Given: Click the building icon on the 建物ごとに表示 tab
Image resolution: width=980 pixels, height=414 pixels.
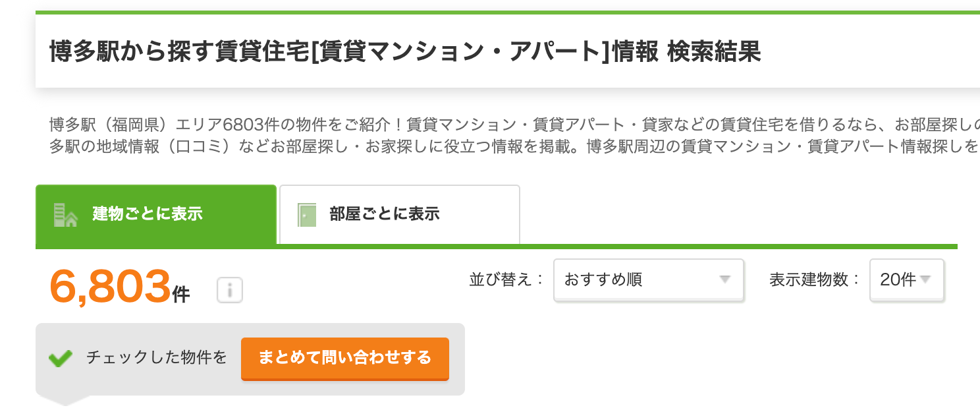Looking at the screenshot, I should pos(65,215).
